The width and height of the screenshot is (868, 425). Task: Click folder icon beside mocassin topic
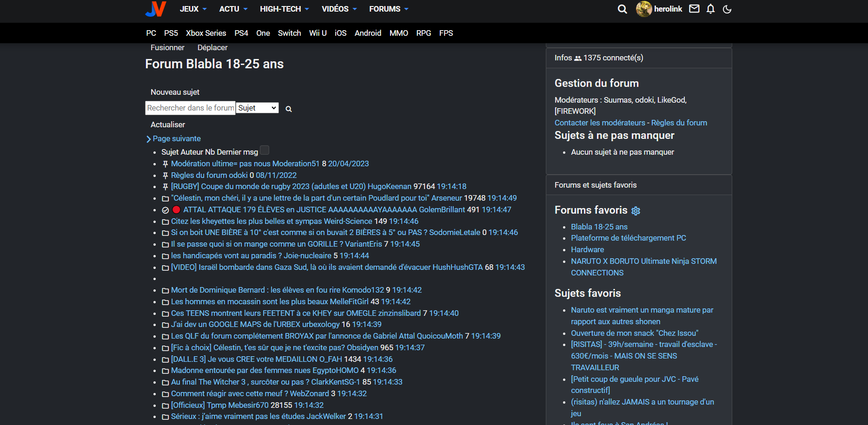[165, 302]
